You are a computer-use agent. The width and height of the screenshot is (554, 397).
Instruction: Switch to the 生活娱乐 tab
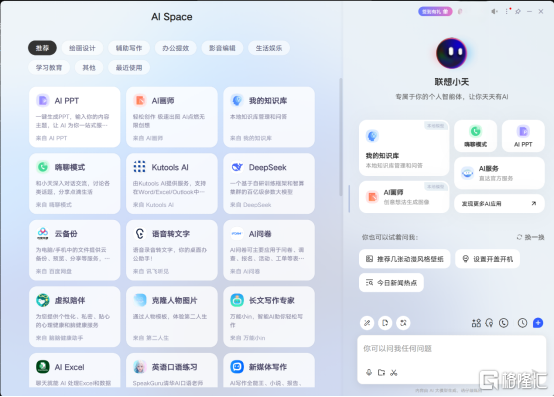coord(269,48)
